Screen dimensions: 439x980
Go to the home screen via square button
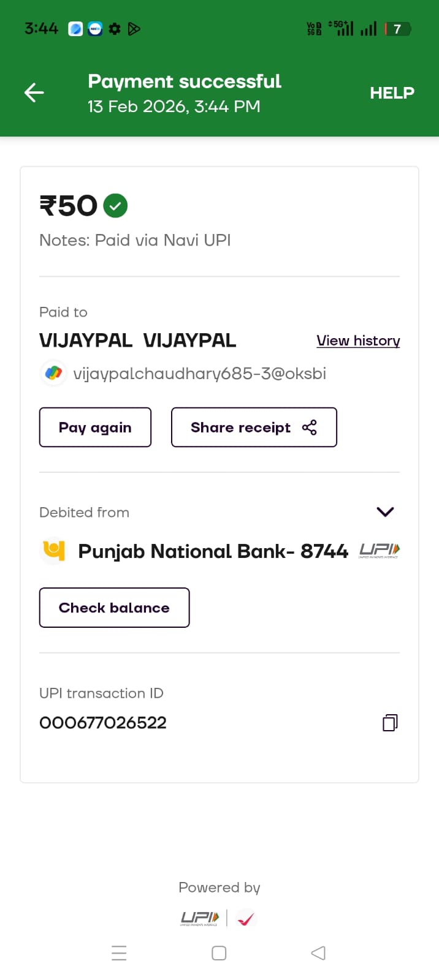(219, 953)
